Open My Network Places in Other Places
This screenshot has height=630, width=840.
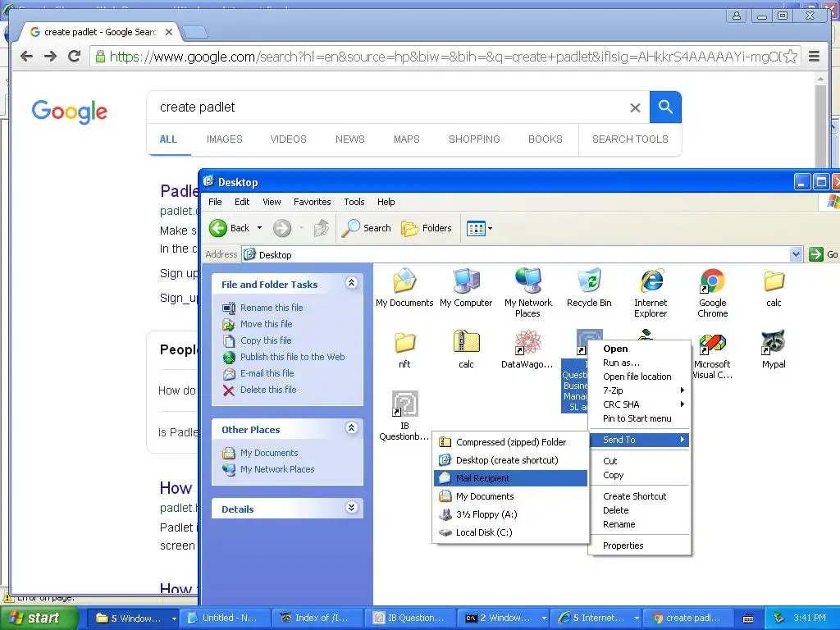(277, 469)
